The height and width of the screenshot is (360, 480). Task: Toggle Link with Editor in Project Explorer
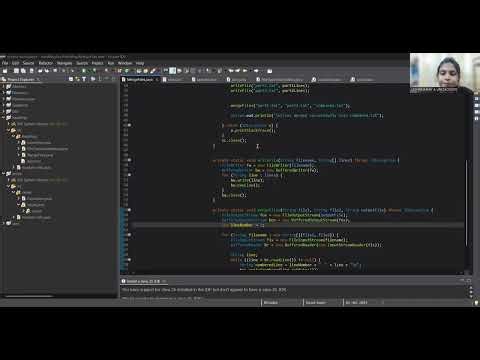(78, 79)
